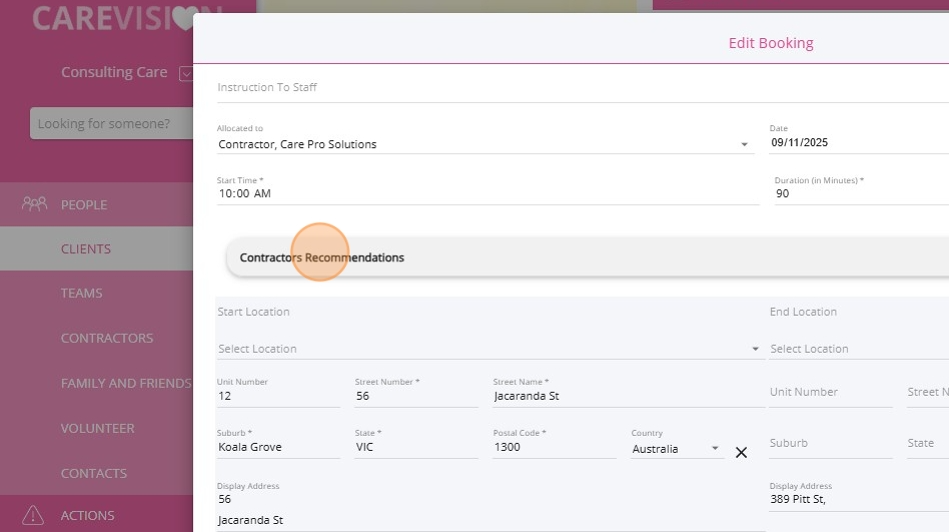Viewport: 949px width, 532px height.
Task: Open the Country dropdown showing Australia
Action: tap(676, 449)
